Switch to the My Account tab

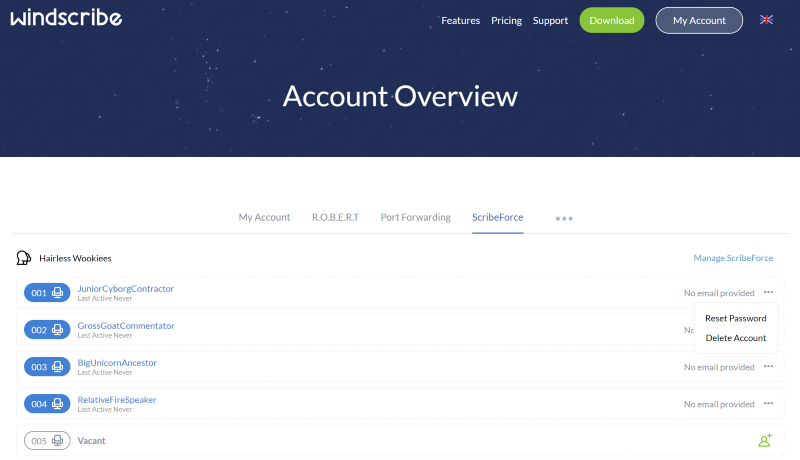point(264,217)
